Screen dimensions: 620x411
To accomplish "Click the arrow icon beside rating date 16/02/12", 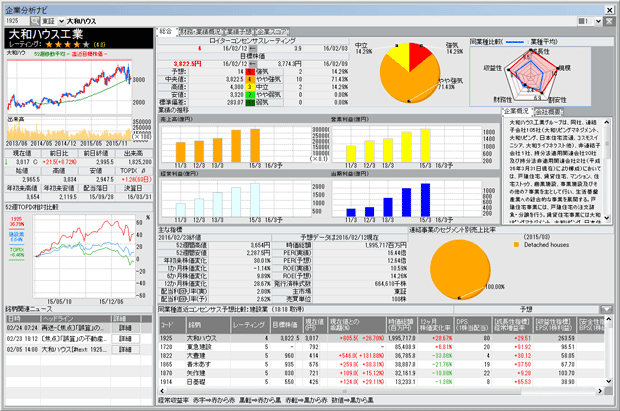I will click(x=253, y=49).
